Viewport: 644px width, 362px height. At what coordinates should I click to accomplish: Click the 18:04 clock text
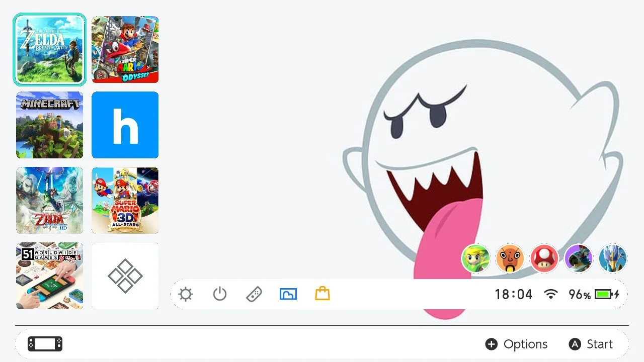513,295
